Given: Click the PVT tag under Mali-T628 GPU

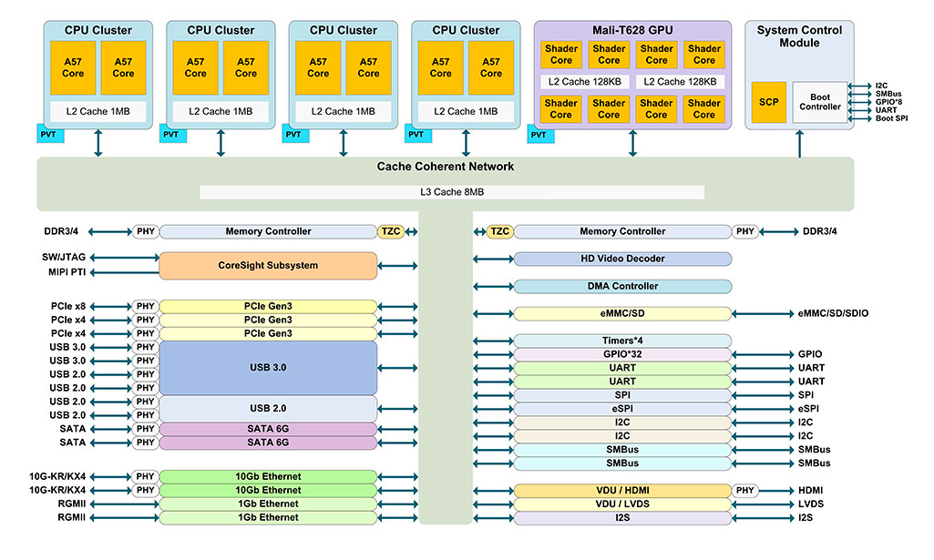Looking at the screenshot, I should point(540,135).
